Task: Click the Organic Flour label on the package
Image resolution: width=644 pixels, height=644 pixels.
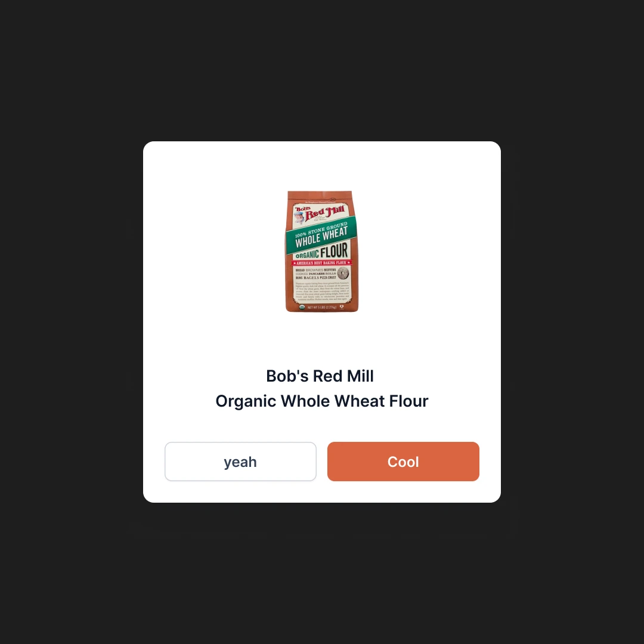Action: [x=322, y=252]
